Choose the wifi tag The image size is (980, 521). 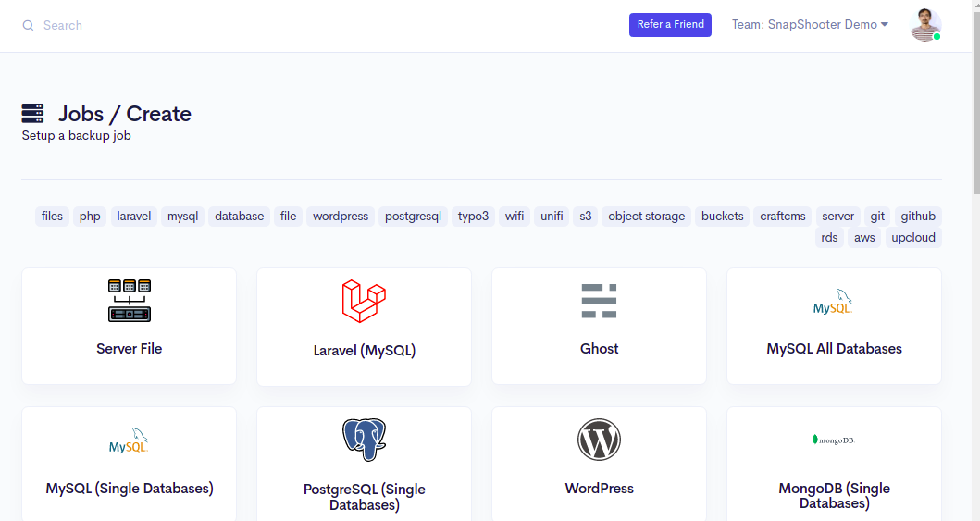click(x=515, y=217)
